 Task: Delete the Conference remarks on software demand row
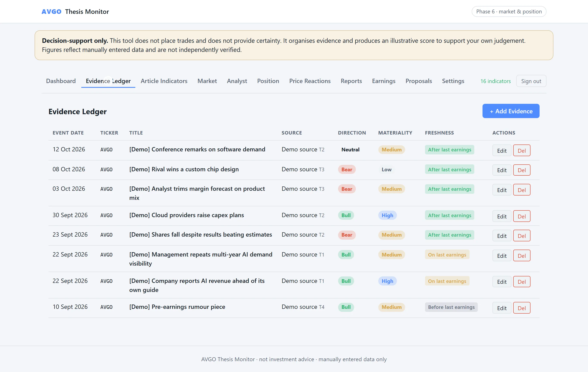click(x=522, y=151)
